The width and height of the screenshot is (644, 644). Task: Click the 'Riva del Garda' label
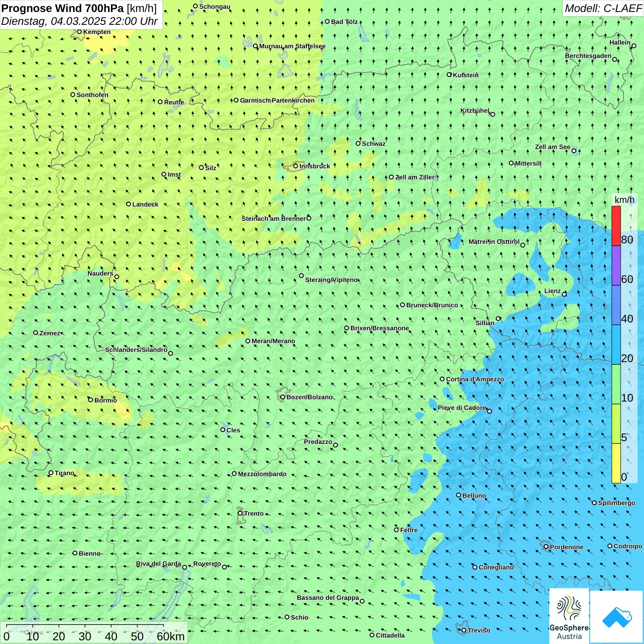pos(159,563)
